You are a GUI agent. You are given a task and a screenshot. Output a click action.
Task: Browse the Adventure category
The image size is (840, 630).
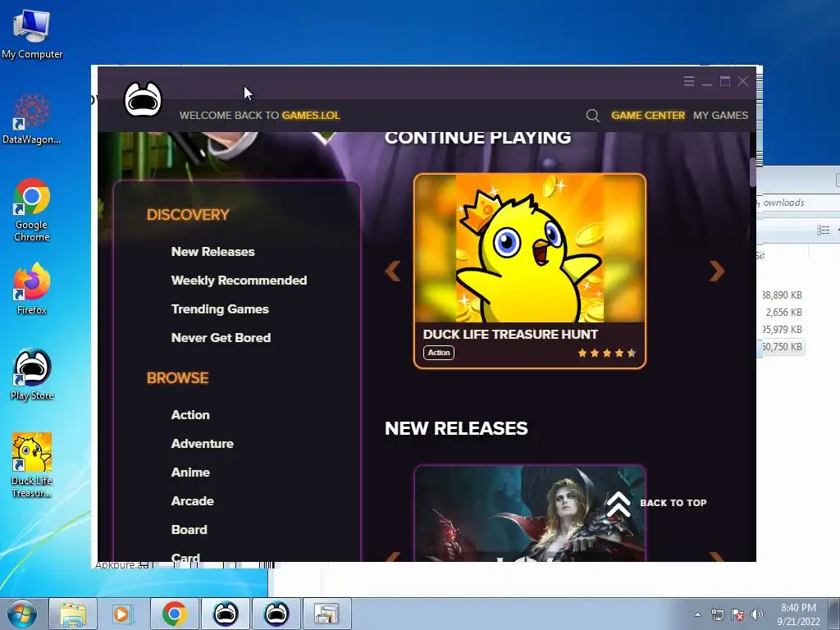202,444
